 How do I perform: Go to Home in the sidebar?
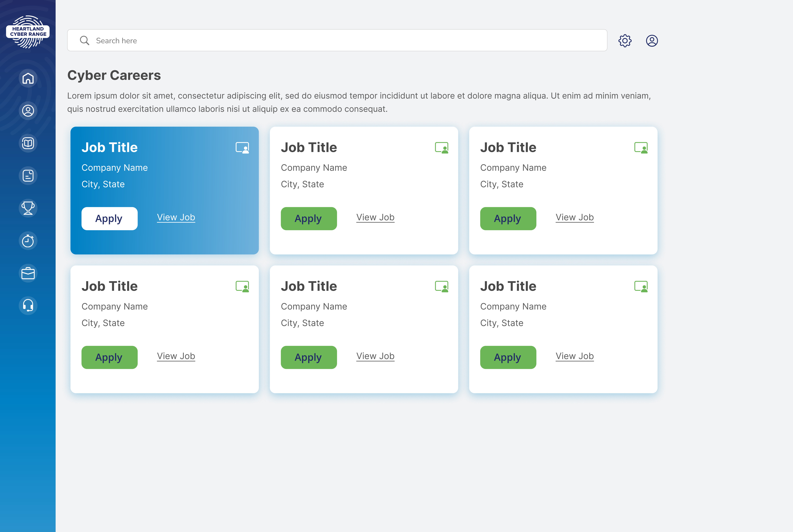coord(28,78)
